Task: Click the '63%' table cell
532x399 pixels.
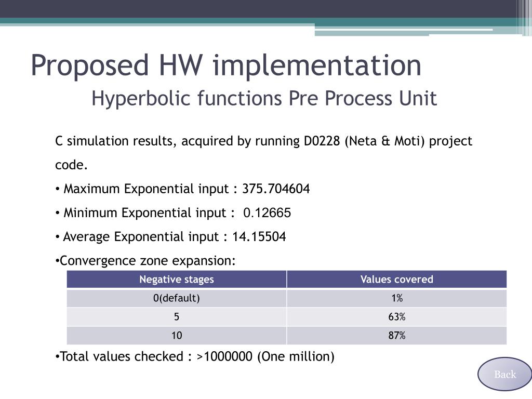Action: (396, 316)
